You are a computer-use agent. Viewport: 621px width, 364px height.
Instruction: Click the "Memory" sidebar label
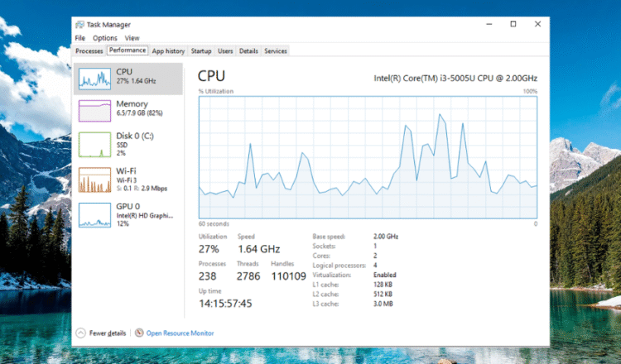coord(132,103)
